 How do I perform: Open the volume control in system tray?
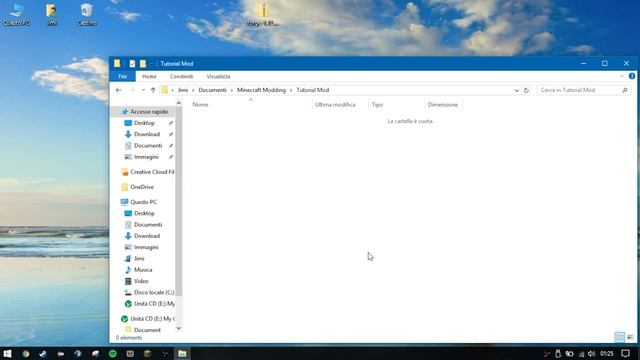tap(591, 354)
